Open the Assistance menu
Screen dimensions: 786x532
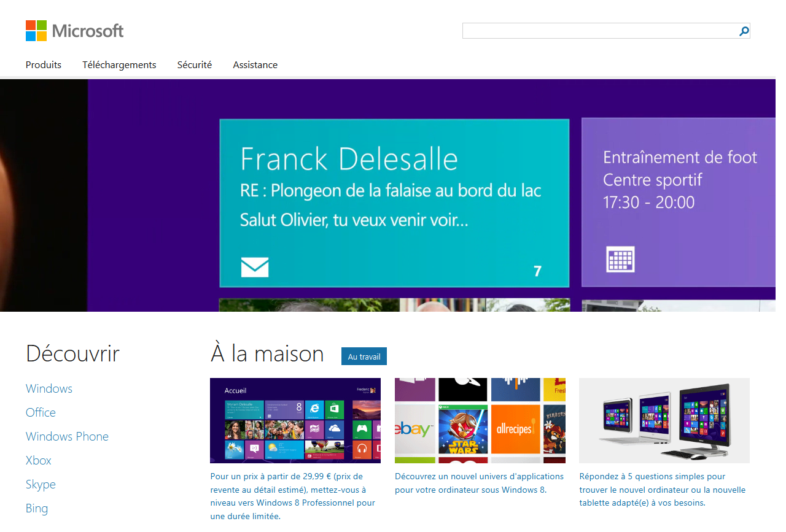coord(255,65)
